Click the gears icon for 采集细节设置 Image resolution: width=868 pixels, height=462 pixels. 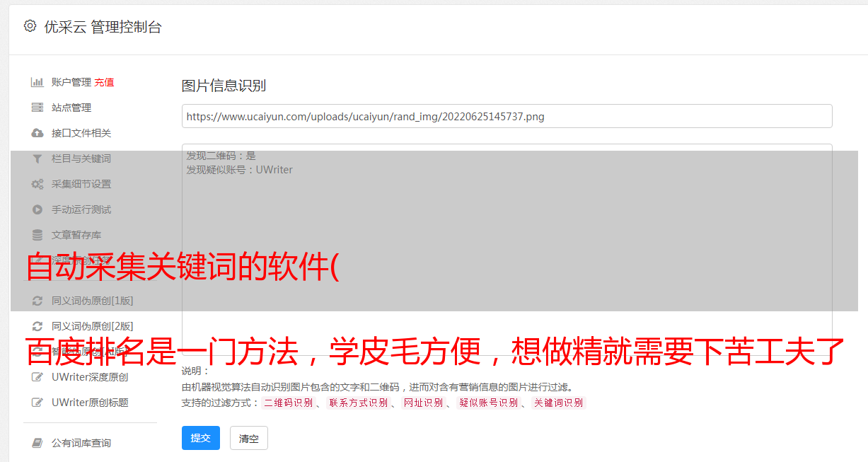pos(37,184)
